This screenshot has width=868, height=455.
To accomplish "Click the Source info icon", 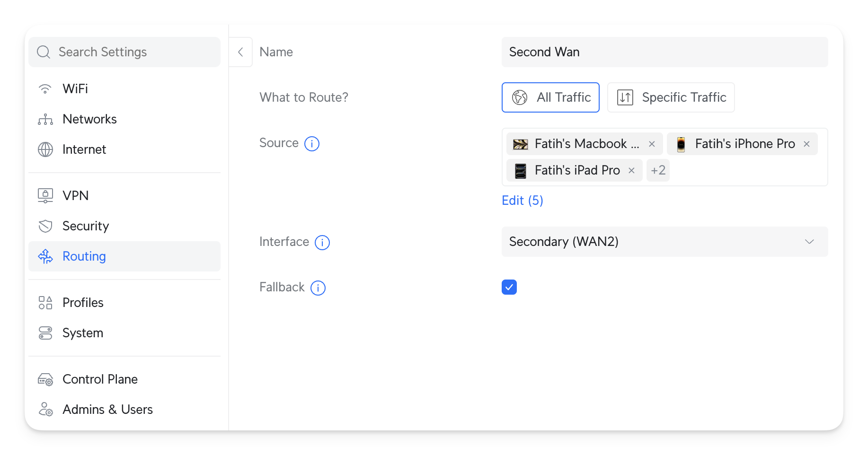I will click(x=311, y=144).
